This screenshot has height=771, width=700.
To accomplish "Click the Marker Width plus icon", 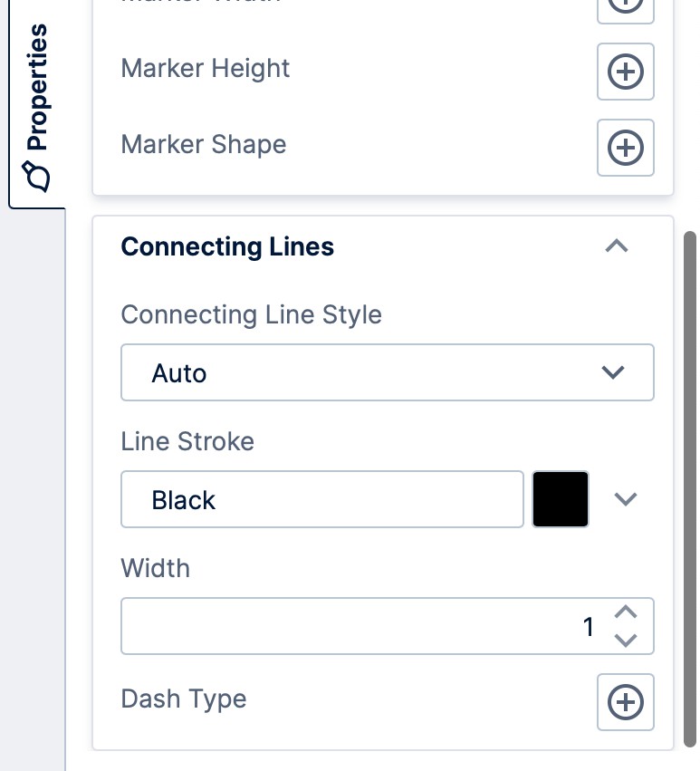I will point(625,7).
